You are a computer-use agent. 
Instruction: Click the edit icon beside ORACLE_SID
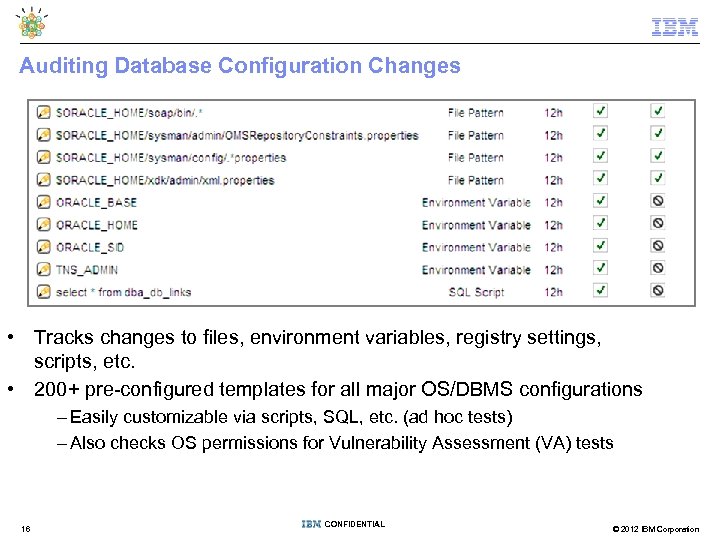(x=43, y=247)
